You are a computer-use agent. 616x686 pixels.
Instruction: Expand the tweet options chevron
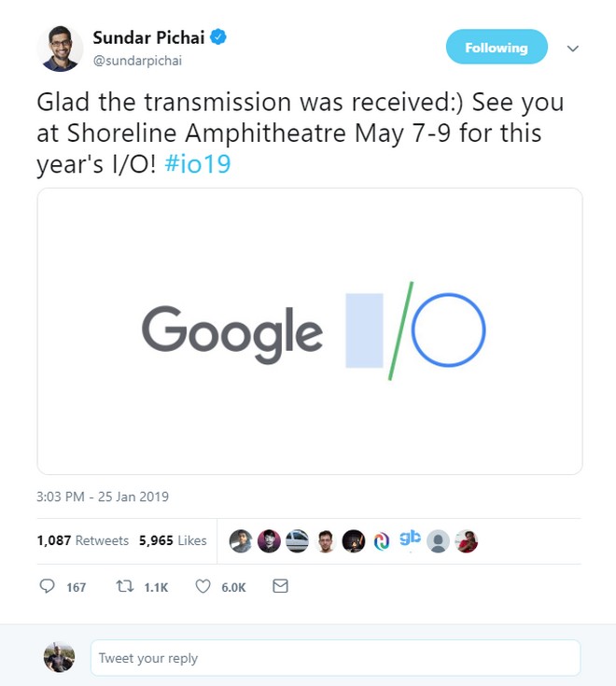[x=573, y=49]
